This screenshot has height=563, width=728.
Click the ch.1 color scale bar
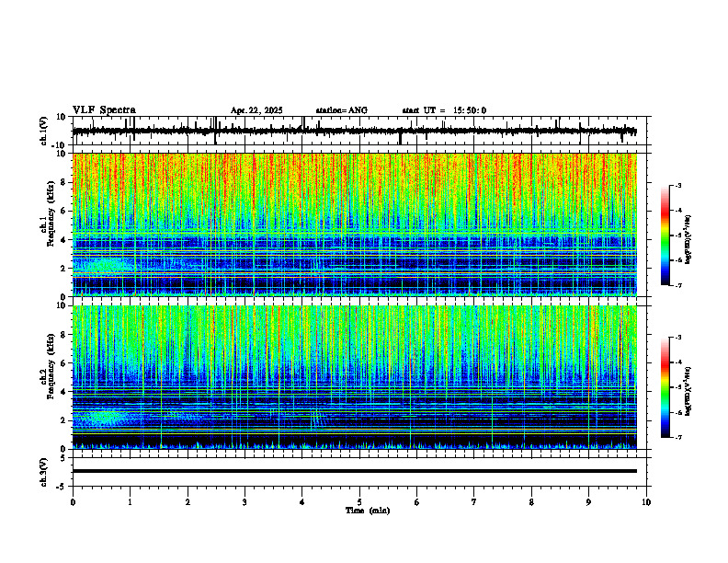pos(665,236)
